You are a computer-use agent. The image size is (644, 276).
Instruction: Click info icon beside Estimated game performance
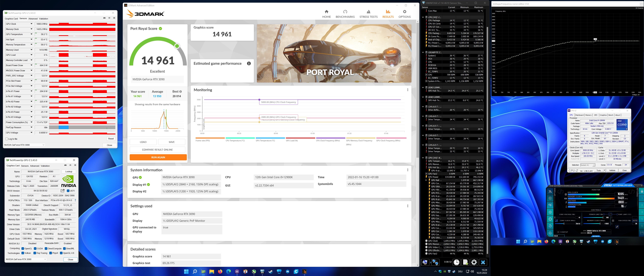click(249, 64)
